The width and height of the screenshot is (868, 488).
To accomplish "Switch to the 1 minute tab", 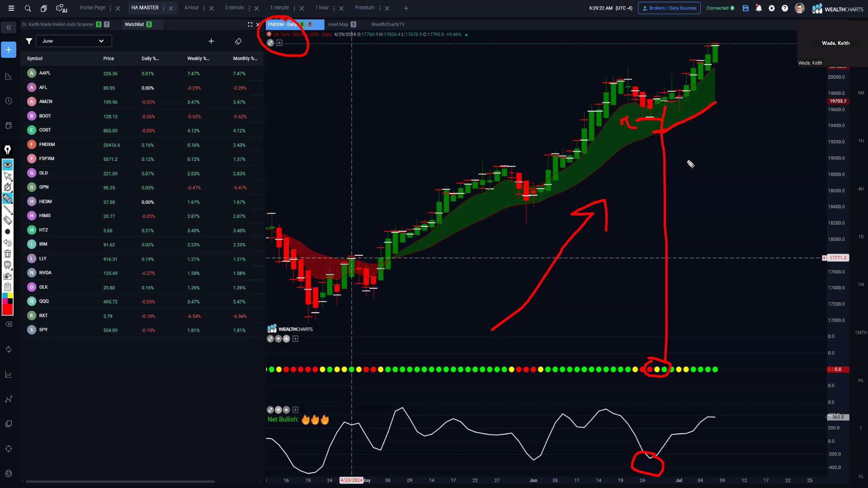I will coord(280,8).
